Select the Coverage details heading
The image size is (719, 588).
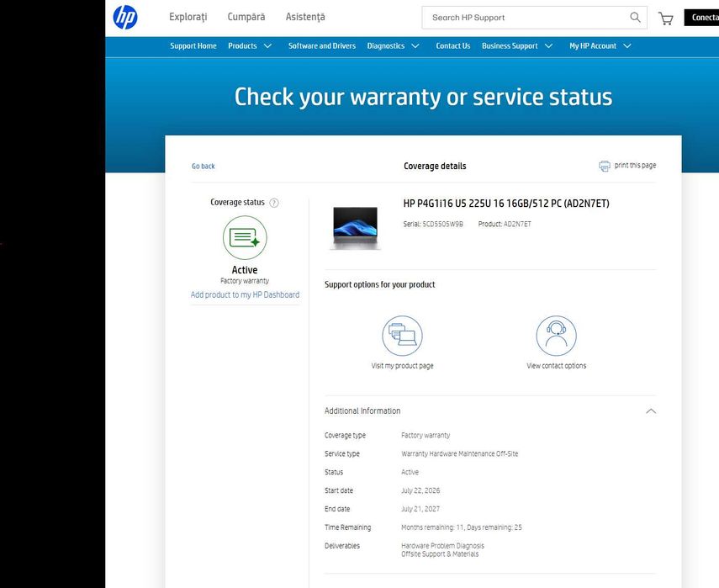pyautogui.click(x=435, y=166)
